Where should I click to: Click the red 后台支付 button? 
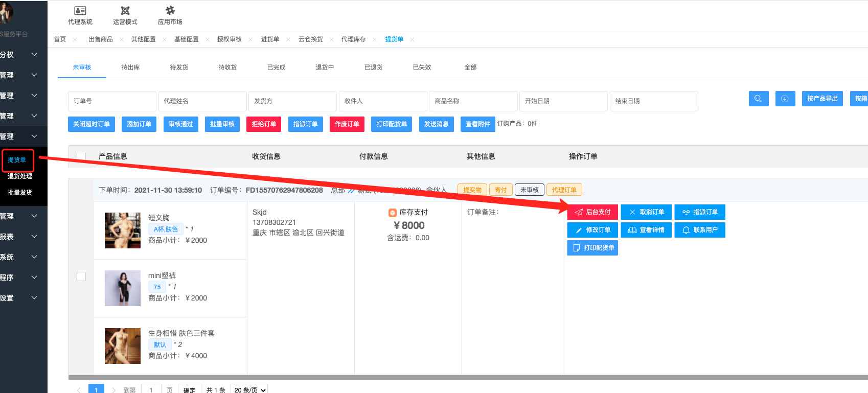(x=592, y=212)
